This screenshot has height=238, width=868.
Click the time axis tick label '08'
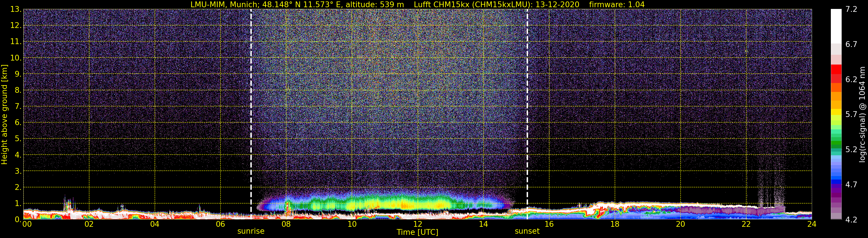click(x=286, y=224)
